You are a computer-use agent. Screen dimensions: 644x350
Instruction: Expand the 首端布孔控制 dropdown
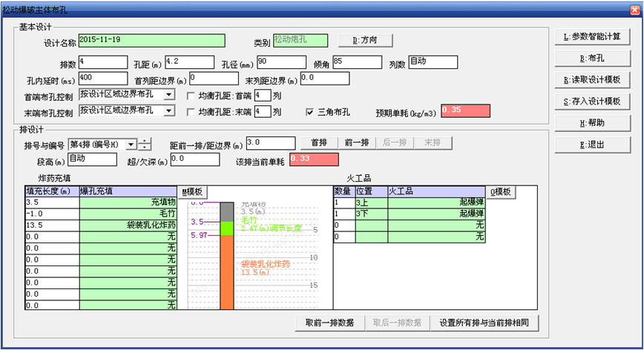tap(168, 95)
